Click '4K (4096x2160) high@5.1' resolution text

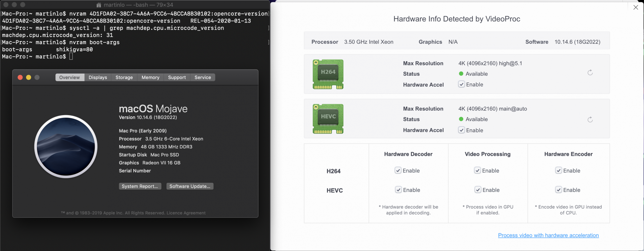(x=490, y=63)
